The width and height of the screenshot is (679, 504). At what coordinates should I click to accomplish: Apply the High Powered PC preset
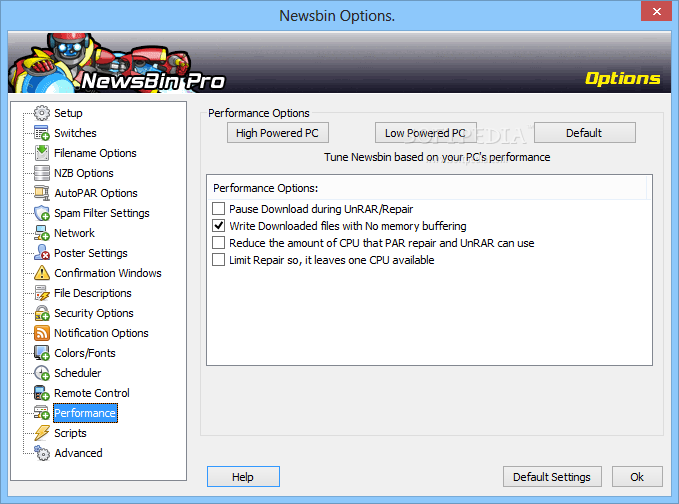tap(278, 132)
